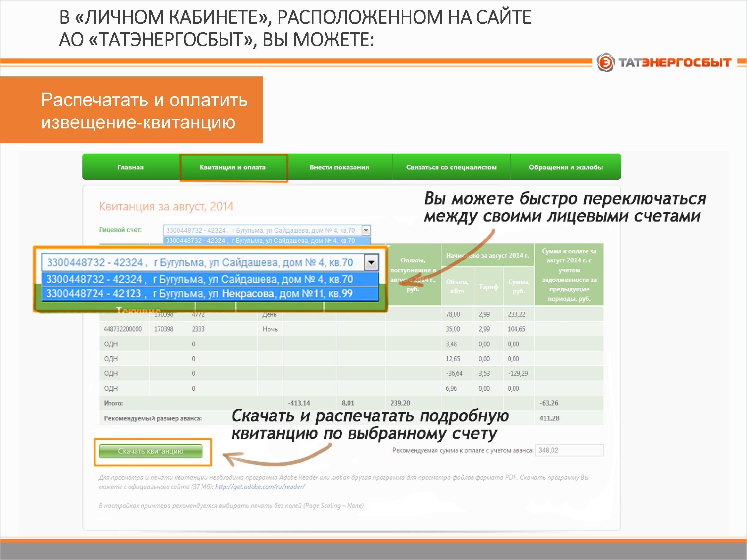Click the Page Scaling – None printer note
This screenshot has height=560, width=747.
(231, 506)
